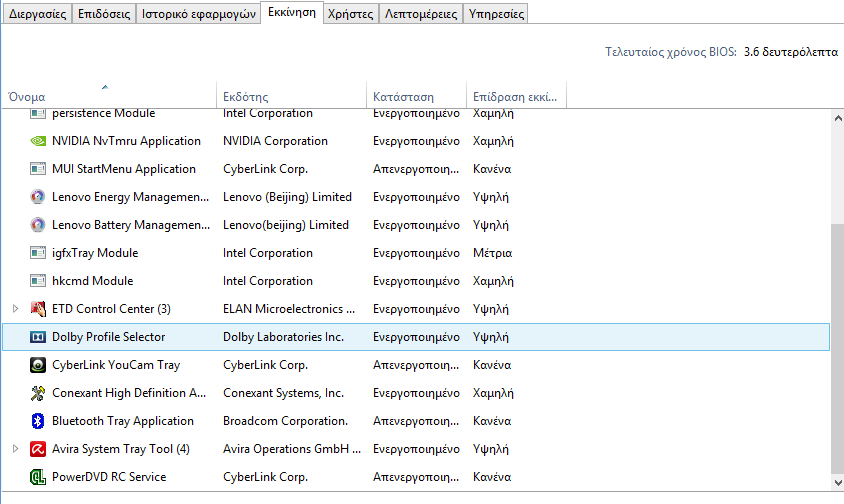Image resolution: width=844 pixels, height=504 pixels.
Task: Select the hkcmd Module entry
Action: click(x=93, y=281)
